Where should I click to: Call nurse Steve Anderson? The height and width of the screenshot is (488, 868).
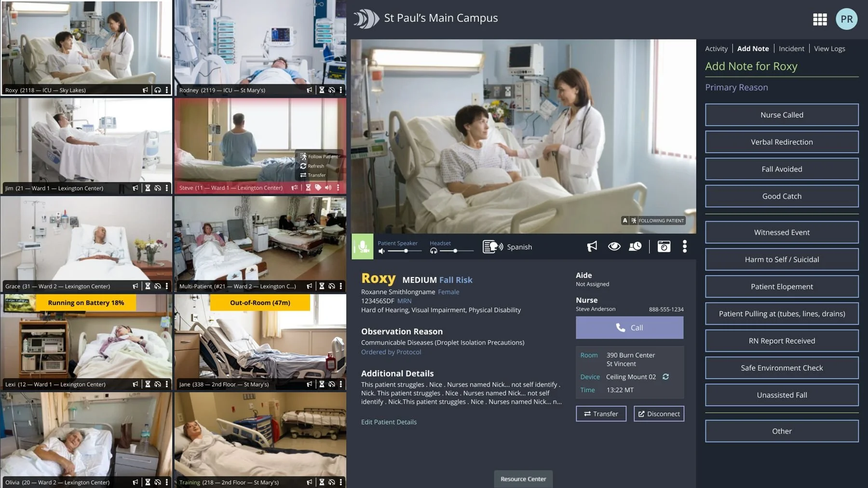[629, 328]
